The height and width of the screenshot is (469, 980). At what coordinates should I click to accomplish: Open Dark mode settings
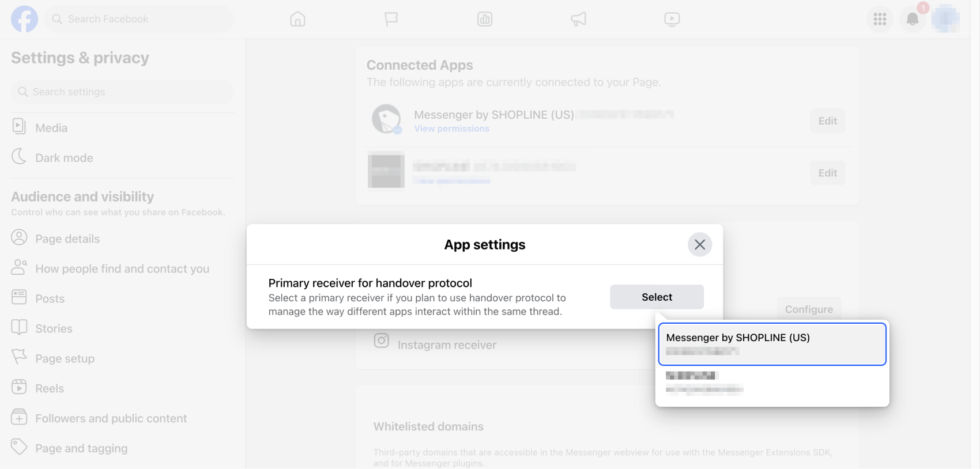point(64,158)
